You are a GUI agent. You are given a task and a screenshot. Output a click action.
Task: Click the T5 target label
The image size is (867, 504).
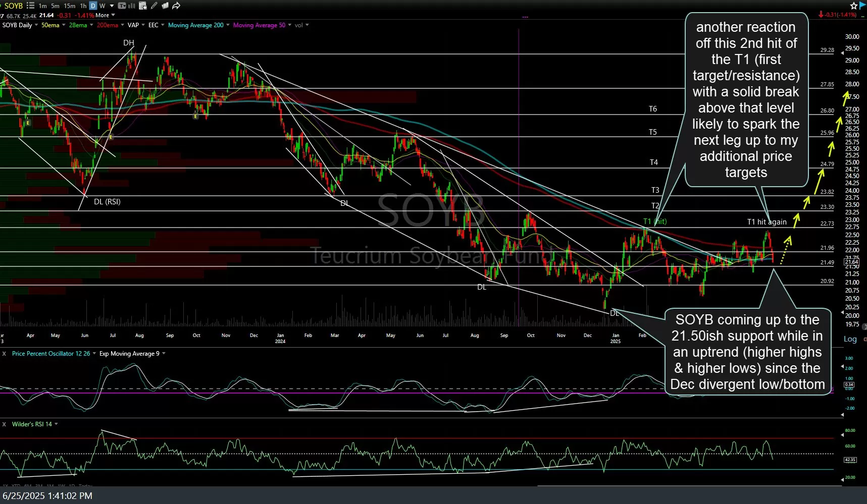tap(653, 132)
